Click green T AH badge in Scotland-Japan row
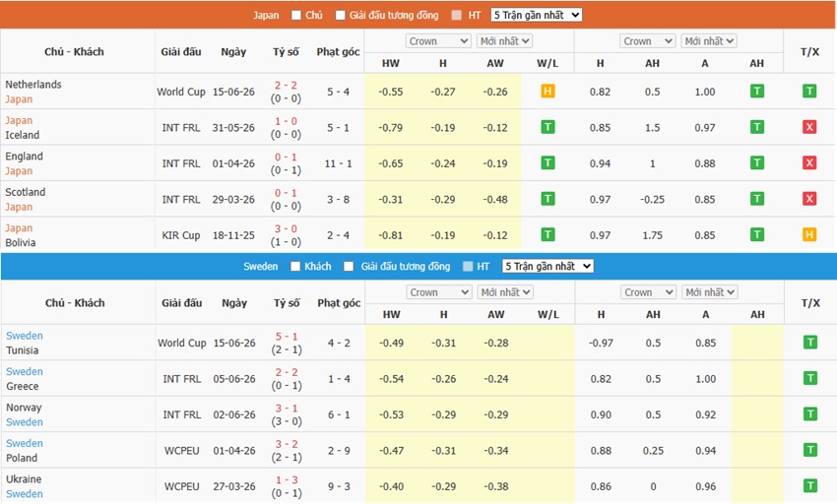 (x=756, y=199)
